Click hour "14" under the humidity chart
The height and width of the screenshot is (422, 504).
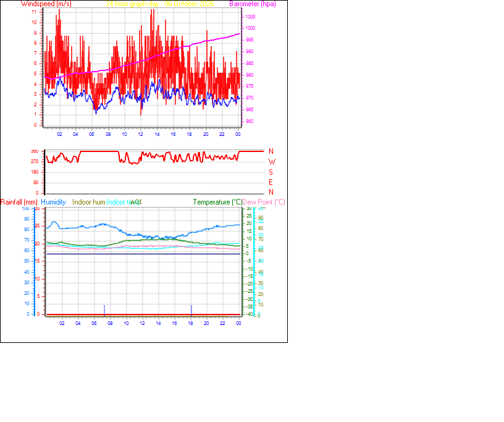click(x=158, y=323)
